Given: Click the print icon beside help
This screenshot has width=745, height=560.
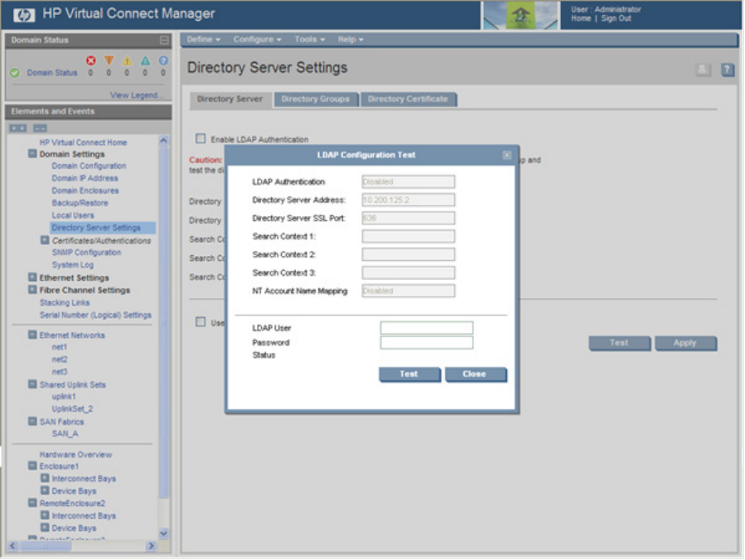Looking at the screenshot, I should (704, 70).
